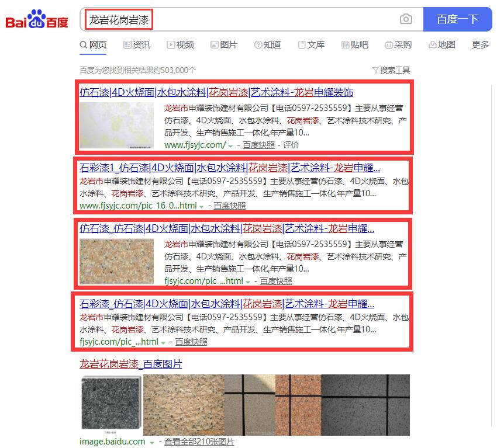Viewport: 497px width, 448px height.
Task: Open fjsyjc.com/pic ...html URL of third result
Action: [x=203, y=281]
